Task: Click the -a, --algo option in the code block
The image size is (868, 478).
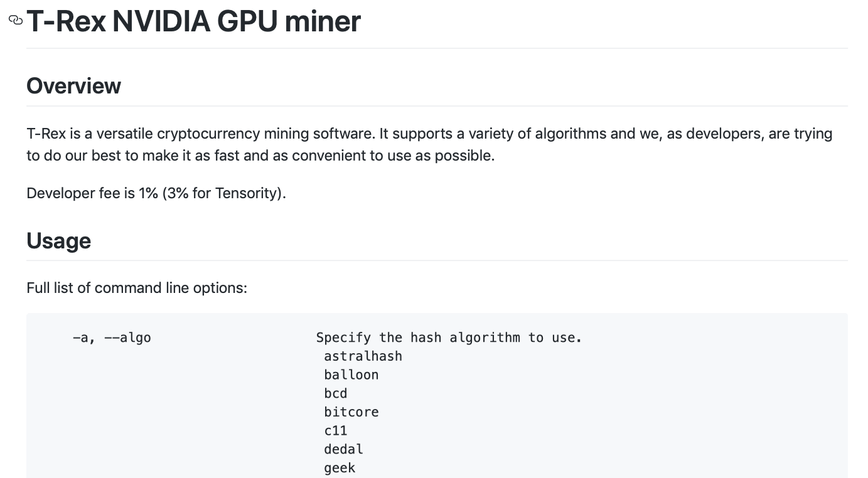Action: (x=112, y=337)
